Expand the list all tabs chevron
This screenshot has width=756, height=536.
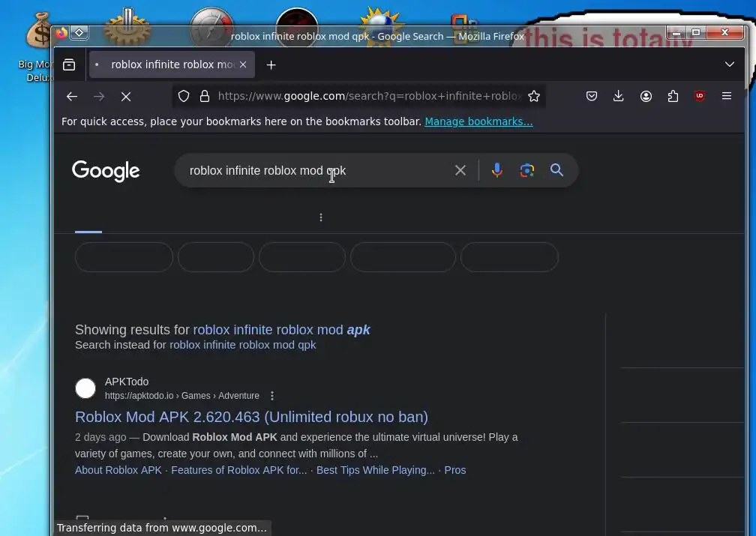730,64
